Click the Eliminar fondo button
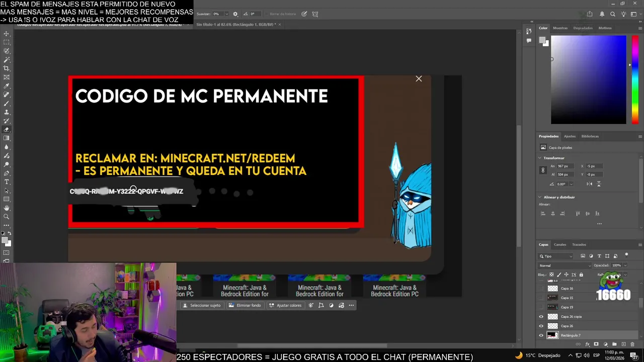The height and width of the screenshot is (362, 644). point(245,305)
